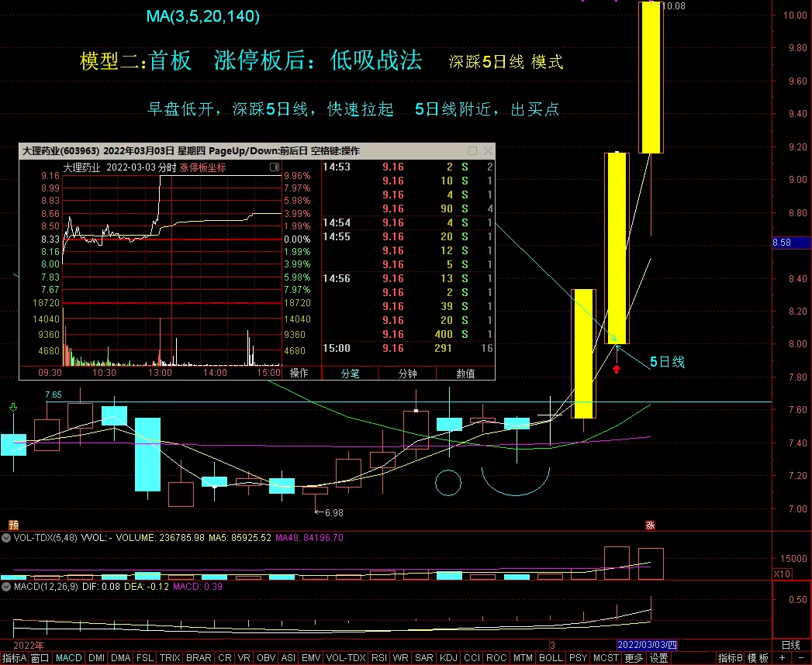Click the 10.08 high price label
The image size is (812, 665).
click(674, 5)
